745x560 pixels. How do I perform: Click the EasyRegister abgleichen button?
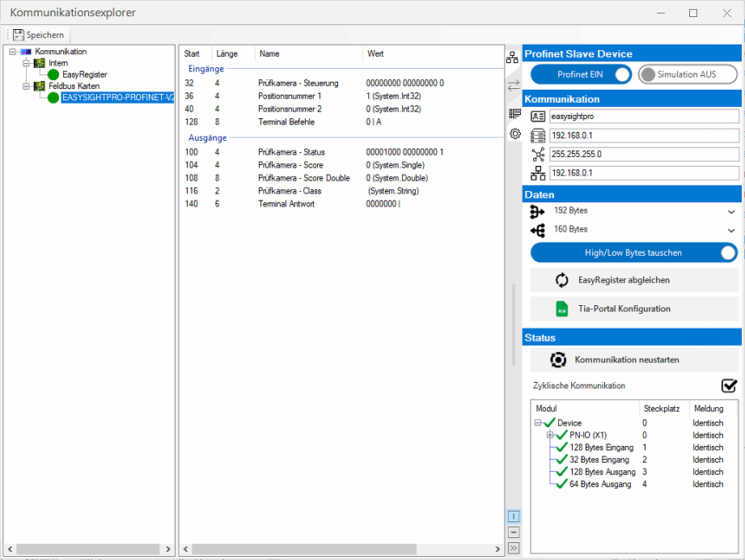point(634,280)
